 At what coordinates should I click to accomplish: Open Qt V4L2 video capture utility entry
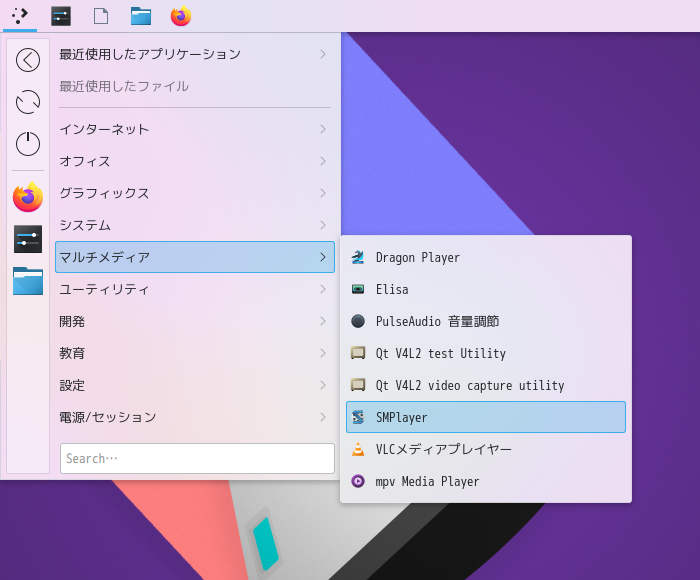click(486, 385)
